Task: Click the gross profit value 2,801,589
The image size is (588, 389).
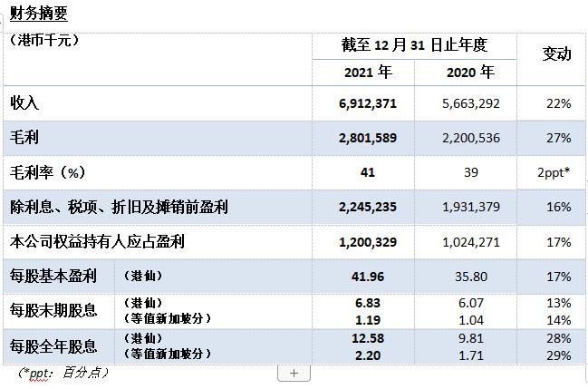Action: point(367,138)
